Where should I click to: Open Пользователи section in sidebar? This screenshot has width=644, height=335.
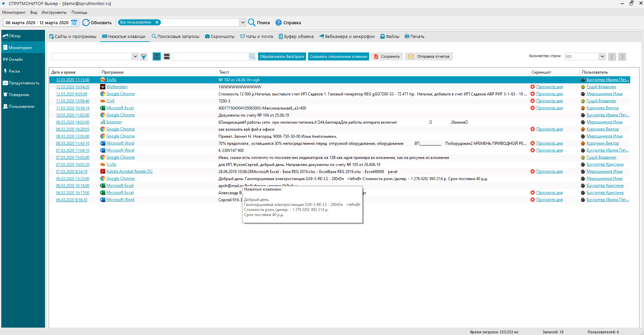23,106
